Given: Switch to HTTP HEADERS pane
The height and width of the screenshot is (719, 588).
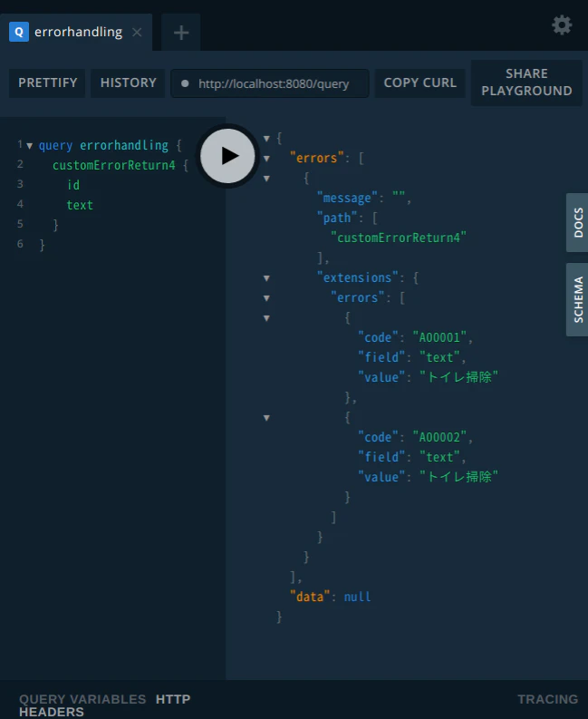Looking at the screenshot, I should [173, 699].
